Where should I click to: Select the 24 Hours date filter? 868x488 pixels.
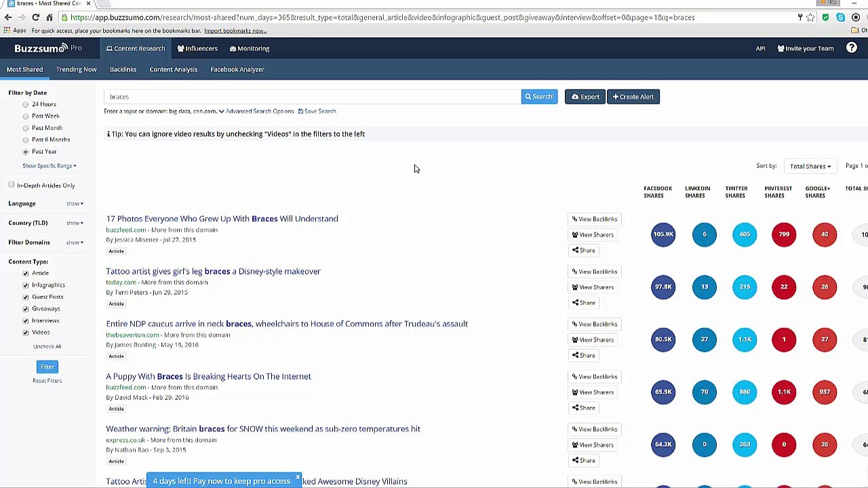pyautogui.click(x=26, y=104)
